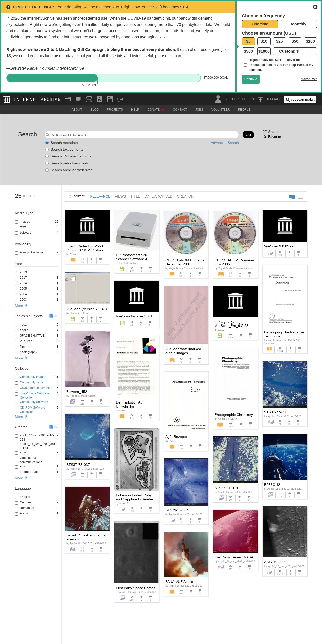Click image icon on Flowers_452 item
Viewport: 322px width, 644px height.
click(73, 401)
